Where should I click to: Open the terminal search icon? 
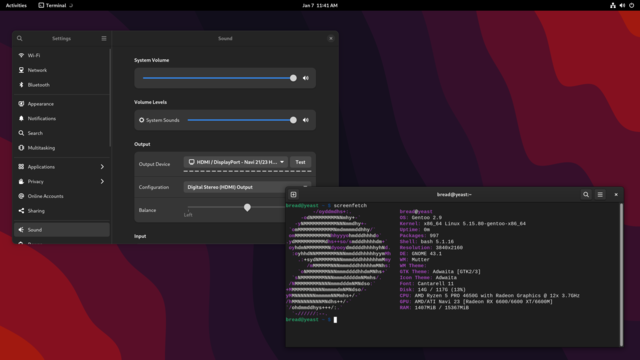[x=586, y=195]
